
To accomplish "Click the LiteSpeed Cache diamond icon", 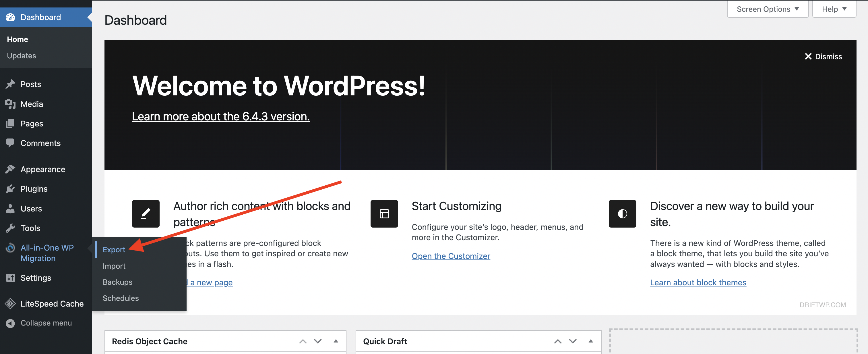I will coord(10,304).
